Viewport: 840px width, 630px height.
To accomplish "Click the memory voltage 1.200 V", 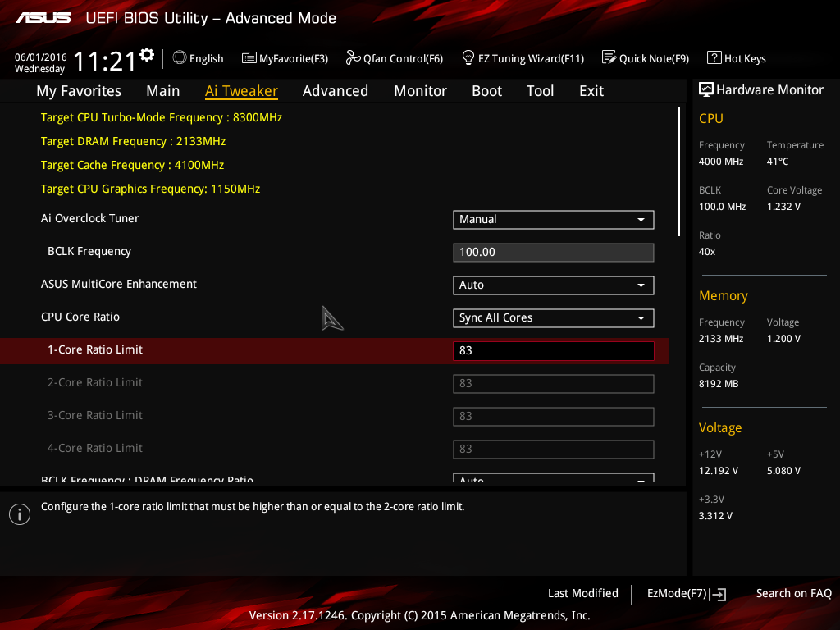I will point(783,339).
